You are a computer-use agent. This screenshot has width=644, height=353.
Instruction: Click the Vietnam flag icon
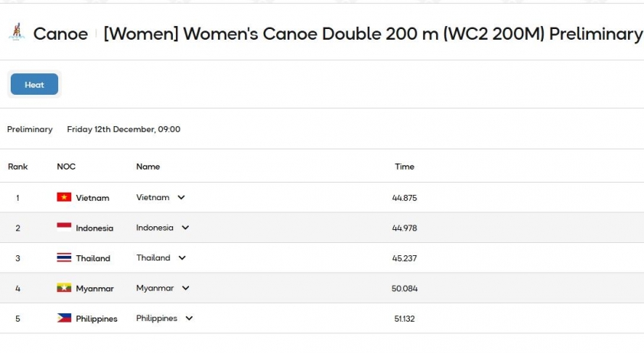tap(64, 197)
